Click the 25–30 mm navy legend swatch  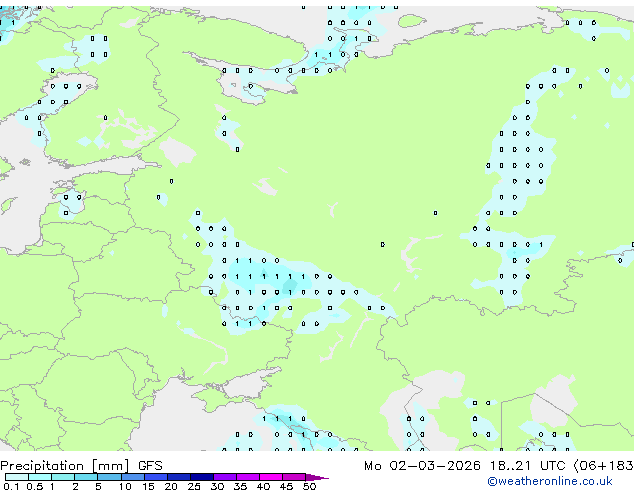(x=202, y=477)
